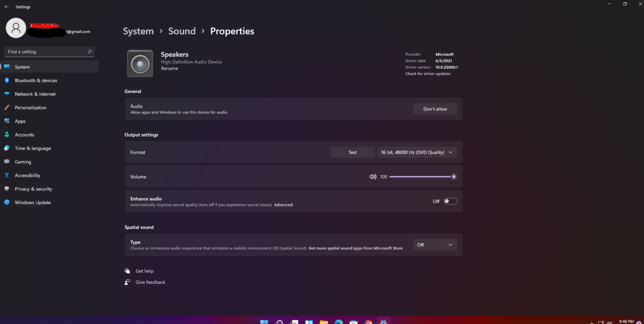The height and width of the screenshot is (324, 644).
Task: Go to Bluetooth & devices settings
Action: coord(36,81)
